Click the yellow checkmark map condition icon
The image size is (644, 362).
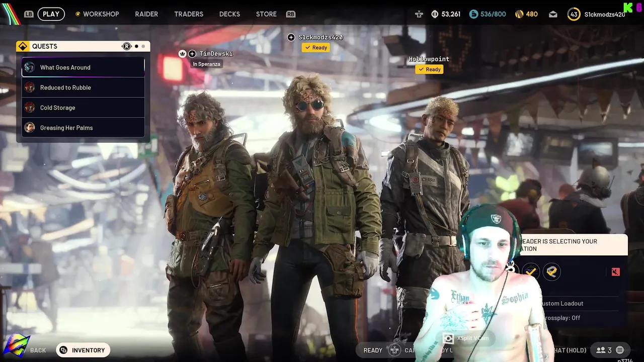point(530,272)
